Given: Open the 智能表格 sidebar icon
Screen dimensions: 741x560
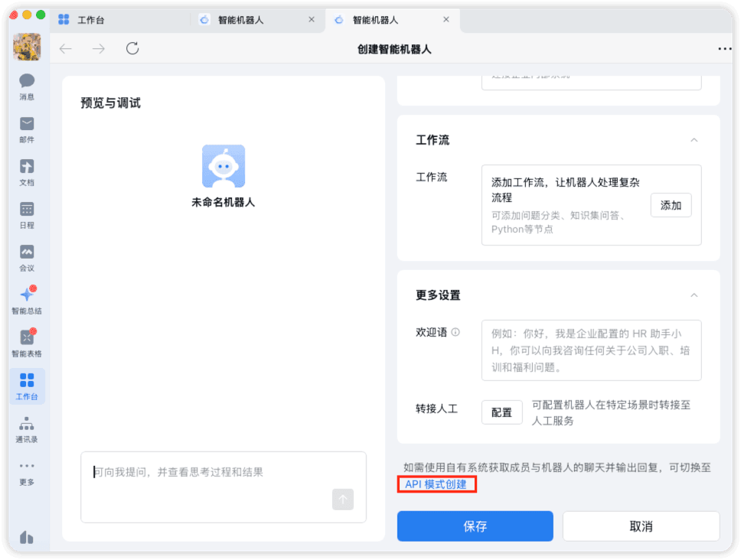Looking at the screenshot, I should 27,343.
